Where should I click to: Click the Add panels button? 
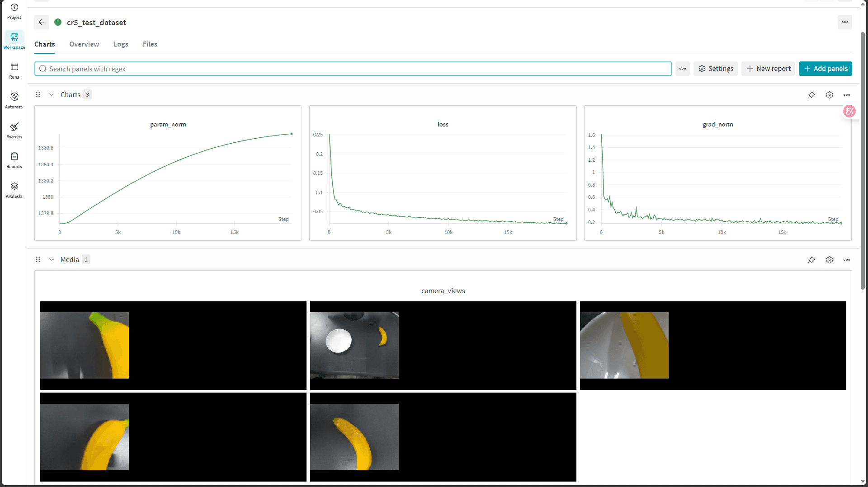click(825, 69)
